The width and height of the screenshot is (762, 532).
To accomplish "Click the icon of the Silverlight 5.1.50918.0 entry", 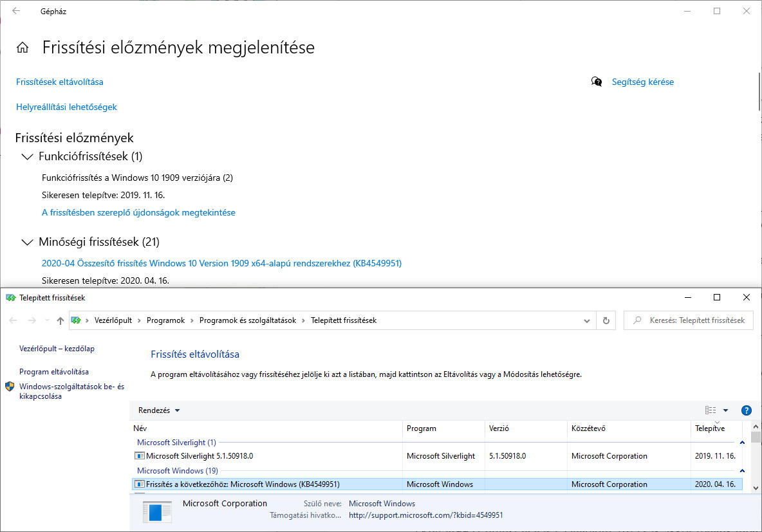I will [x=140, y=455].
